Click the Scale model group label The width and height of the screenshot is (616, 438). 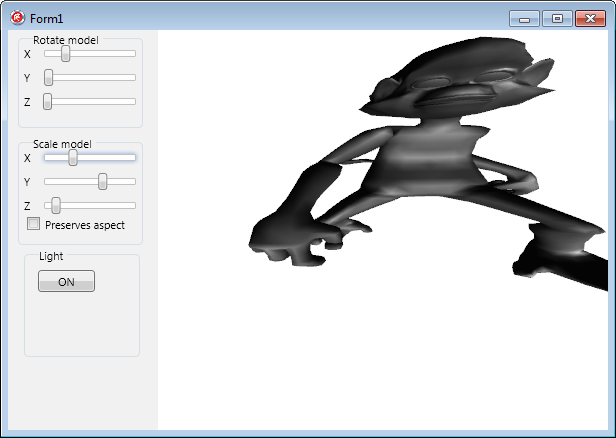pos(62,144)
